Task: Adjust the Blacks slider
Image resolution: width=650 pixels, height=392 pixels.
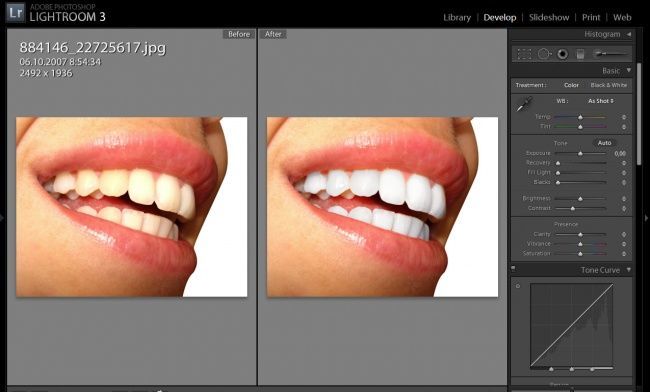Action: click(580, 182)
